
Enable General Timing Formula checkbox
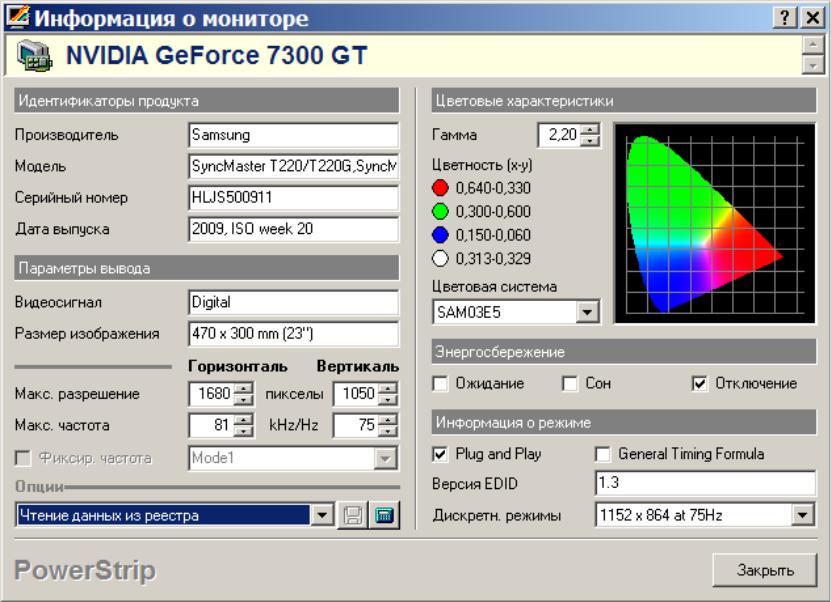click(x=603, y=454)
